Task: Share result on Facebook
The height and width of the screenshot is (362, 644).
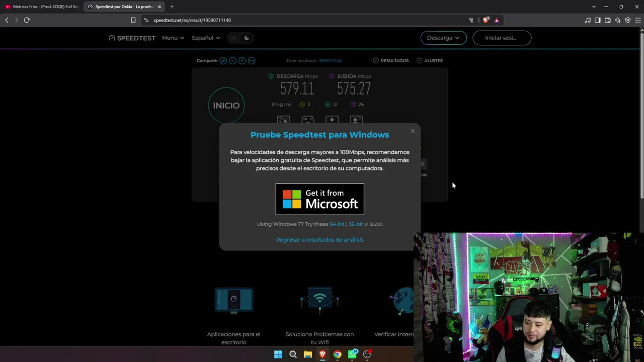Action: [x=242, y=61]
